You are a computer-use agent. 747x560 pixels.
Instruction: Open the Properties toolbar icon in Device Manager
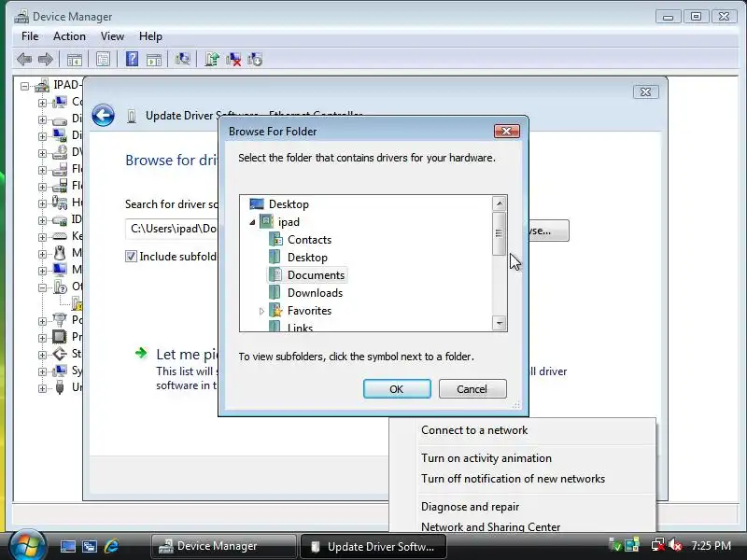point(103,60)
